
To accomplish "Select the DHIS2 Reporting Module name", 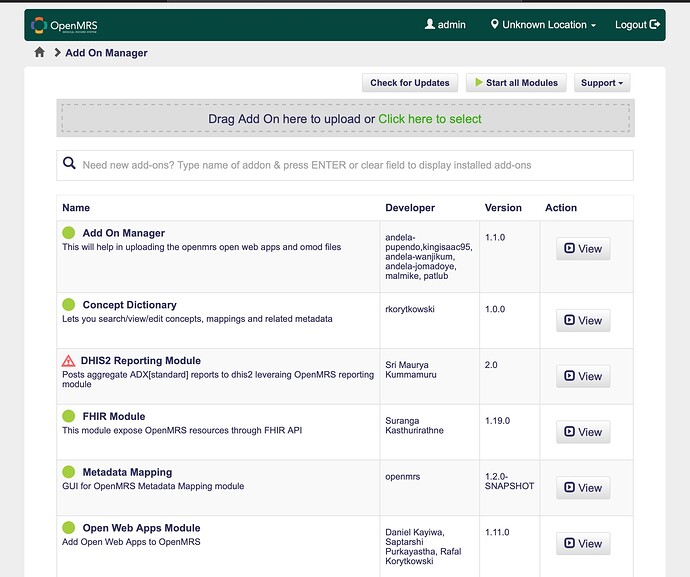I will (x=140, y=361).
